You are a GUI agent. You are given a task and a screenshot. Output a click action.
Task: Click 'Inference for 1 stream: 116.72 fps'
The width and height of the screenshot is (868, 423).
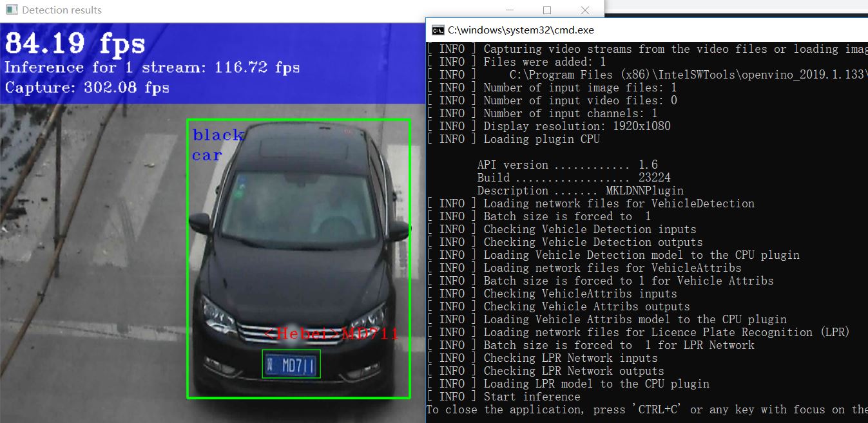(152, 67)
